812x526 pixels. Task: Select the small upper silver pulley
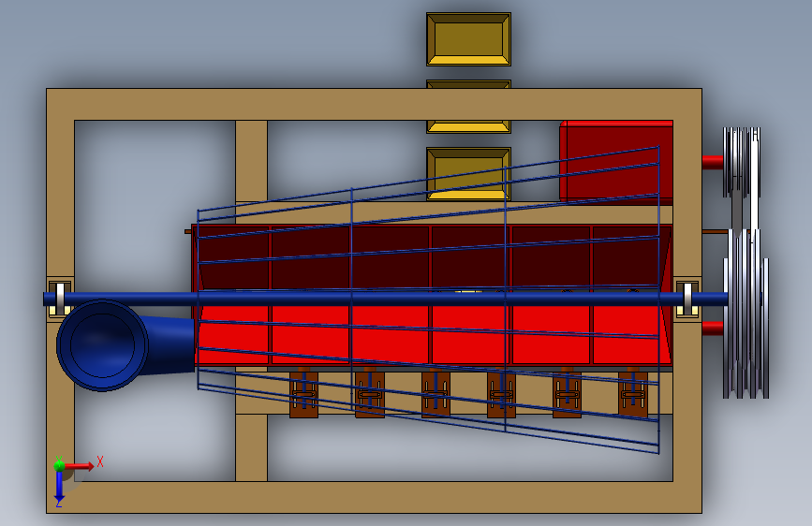742,162
